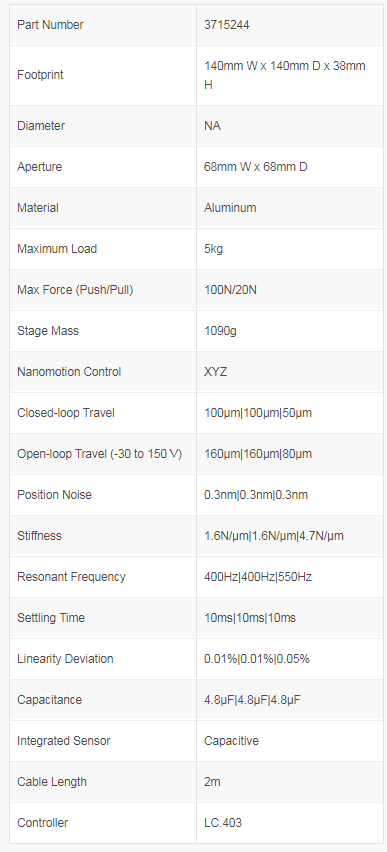Select the Footprint dimensions text
387x852 pixels.
point(284,76)
